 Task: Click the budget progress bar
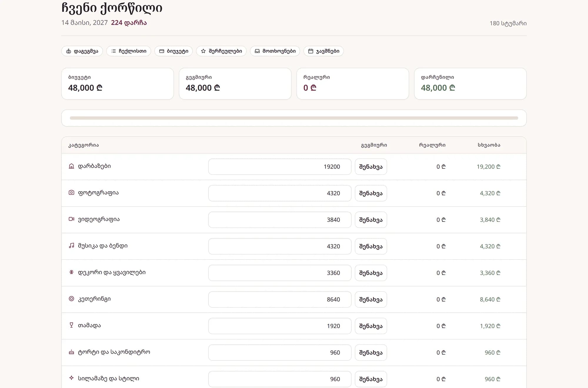click(294, 118)
